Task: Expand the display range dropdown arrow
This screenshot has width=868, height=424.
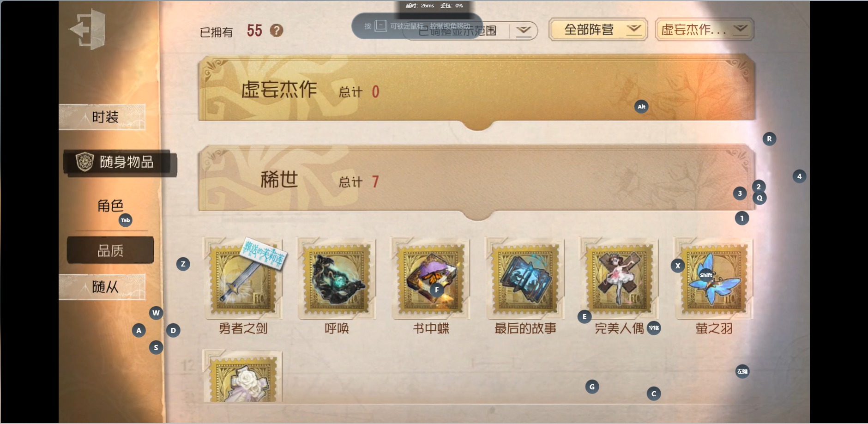Action: [x=524, y=31]
